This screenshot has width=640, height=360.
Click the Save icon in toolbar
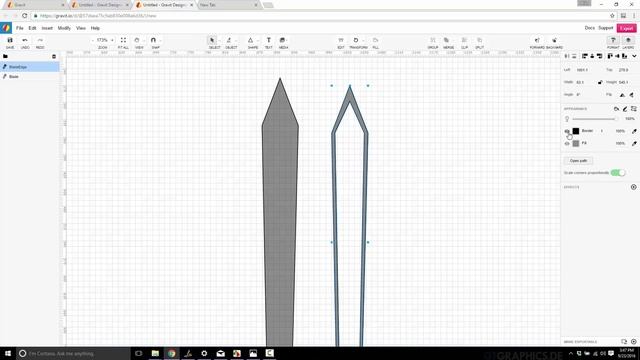[10, 40]
